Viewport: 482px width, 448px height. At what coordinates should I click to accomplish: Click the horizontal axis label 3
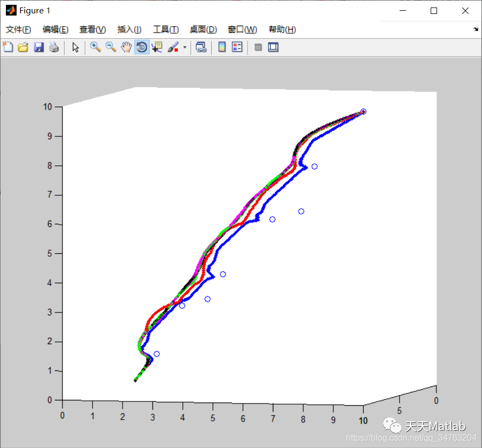pyautogui.click(x=152, y=417)
